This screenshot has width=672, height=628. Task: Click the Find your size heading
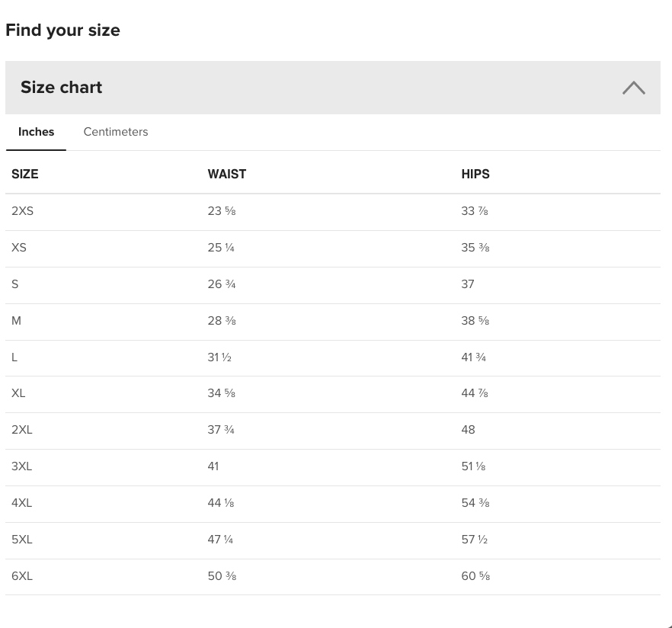[x=62, y=30]
